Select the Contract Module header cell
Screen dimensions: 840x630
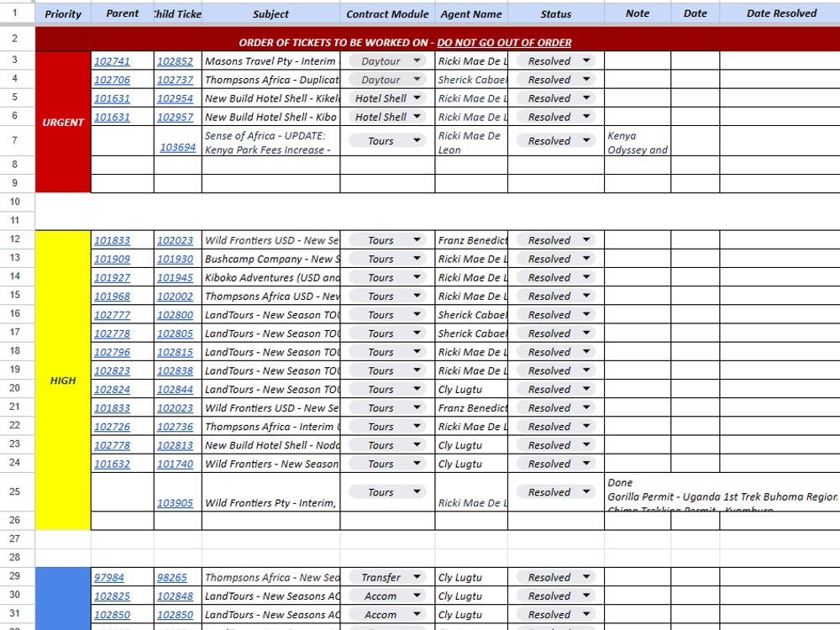point(387,14)
